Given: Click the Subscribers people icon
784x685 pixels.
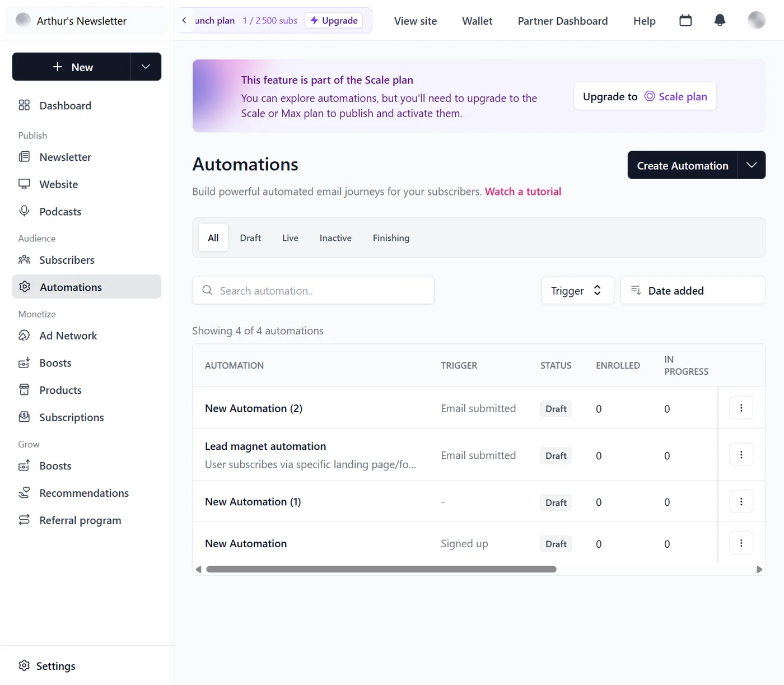Looking at the screenshot, I should 24,260.
